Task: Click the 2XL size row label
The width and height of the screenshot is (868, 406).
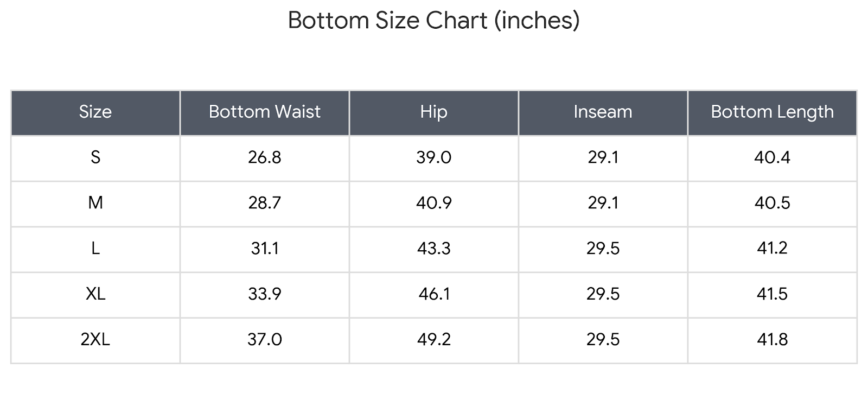Action: tap(95, 340)
